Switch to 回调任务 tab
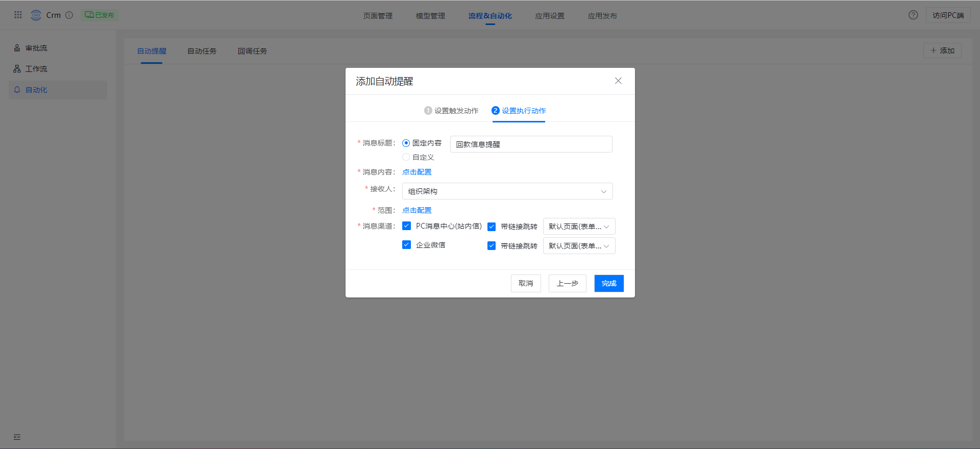The image size is (980, 449). tap(252, 51)
